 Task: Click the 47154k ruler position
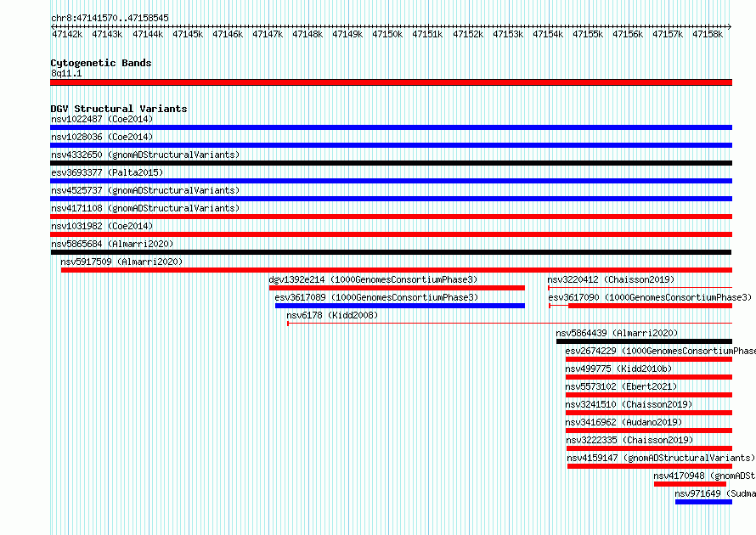[548, 34]
